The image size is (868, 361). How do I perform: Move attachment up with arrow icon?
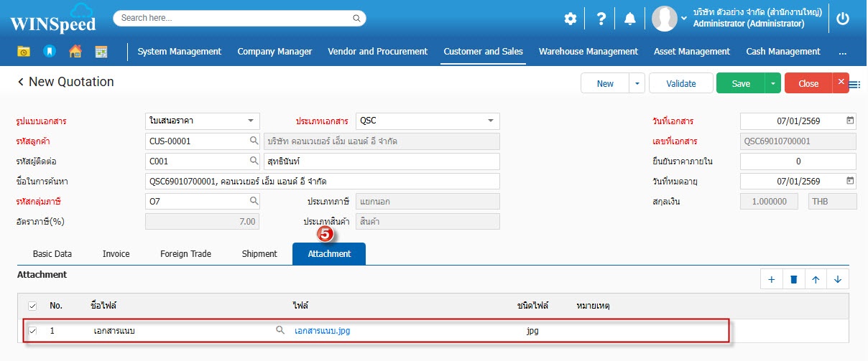coord(816,279)
